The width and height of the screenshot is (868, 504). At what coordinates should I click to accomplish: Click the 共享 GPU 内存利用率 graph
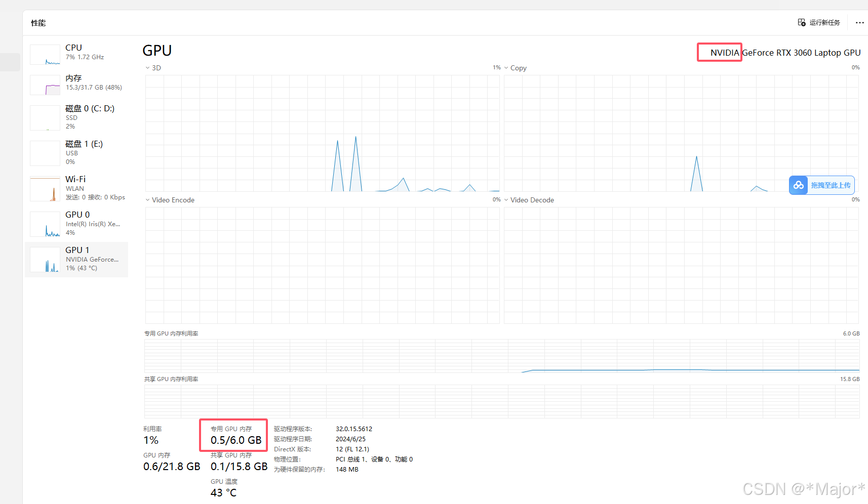point(502,401)
